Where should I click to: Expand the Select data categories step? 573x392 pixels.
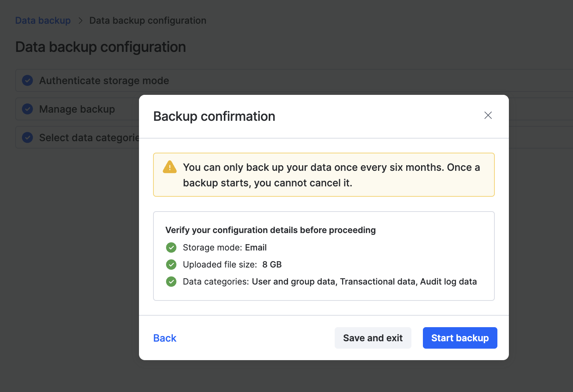77,137
